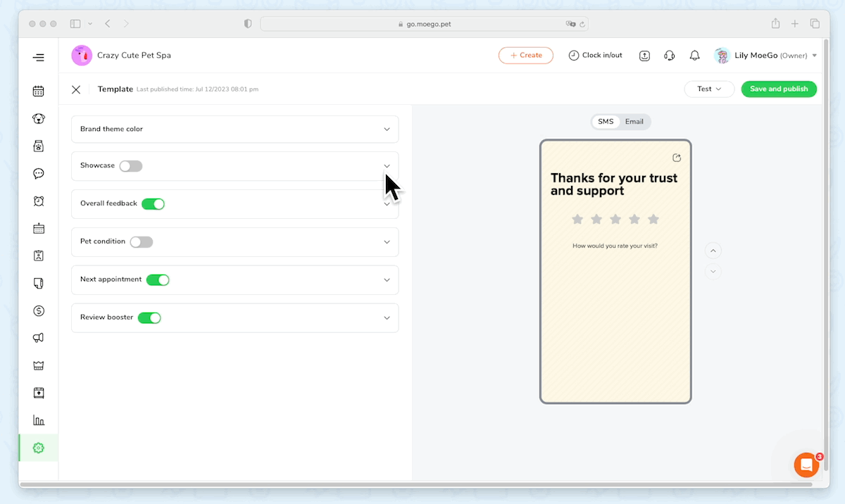
Task: Enable the Pet condition toggle
Action: 142,242
